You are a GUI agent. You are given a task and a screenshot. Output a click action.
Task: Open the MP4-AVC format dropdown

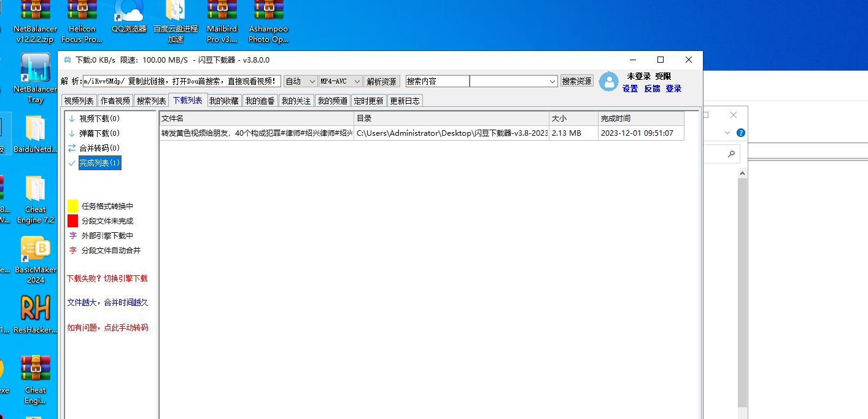341,81
